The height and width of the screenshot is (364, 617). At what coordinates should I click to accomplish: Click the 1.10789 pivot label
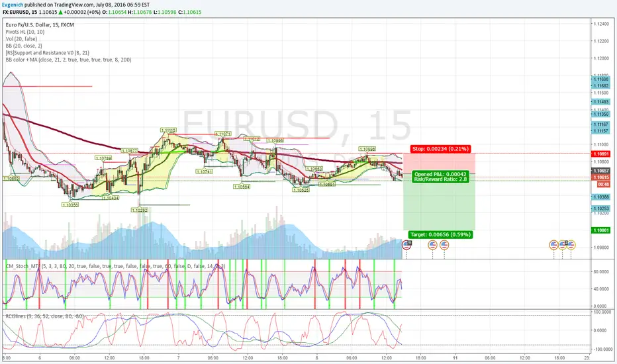103,158
